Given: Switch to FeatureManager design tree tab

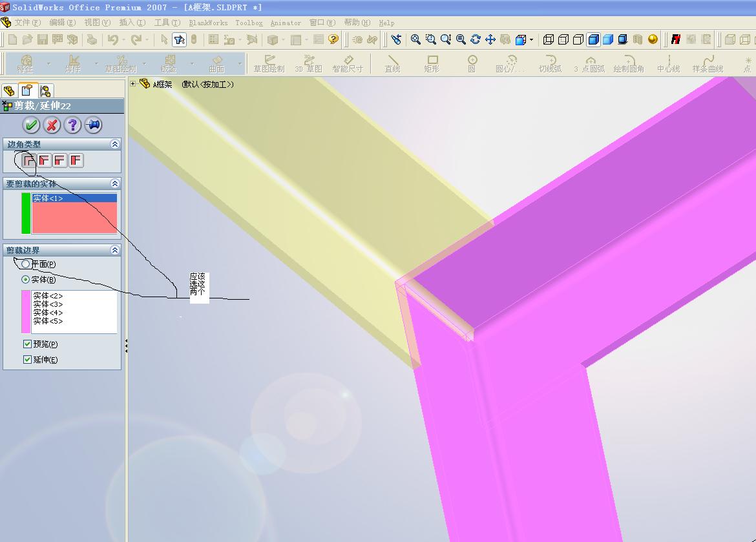Looking at the screenshot, I should point(8,90).
